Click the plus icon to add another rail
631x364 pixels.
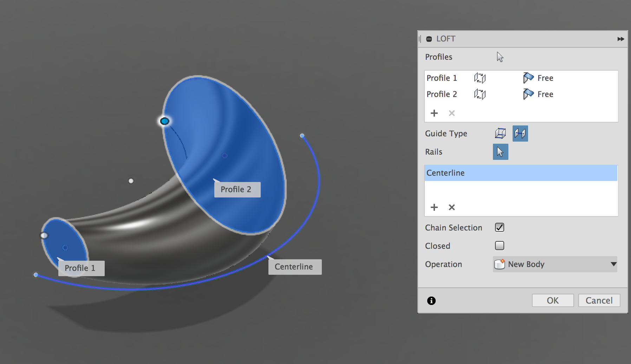[x=434, y=207]
